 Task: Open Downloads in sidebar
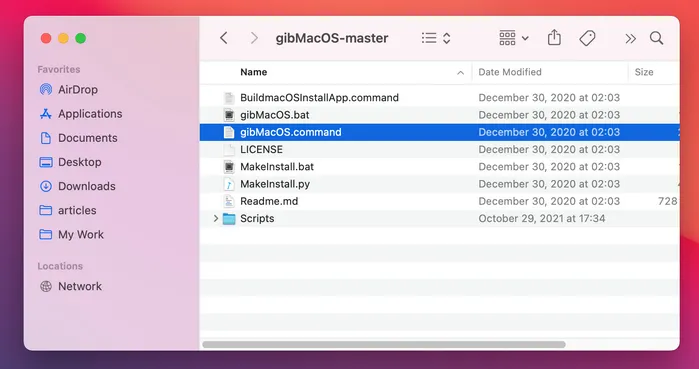pyautogui.click(x=78, y=186)
